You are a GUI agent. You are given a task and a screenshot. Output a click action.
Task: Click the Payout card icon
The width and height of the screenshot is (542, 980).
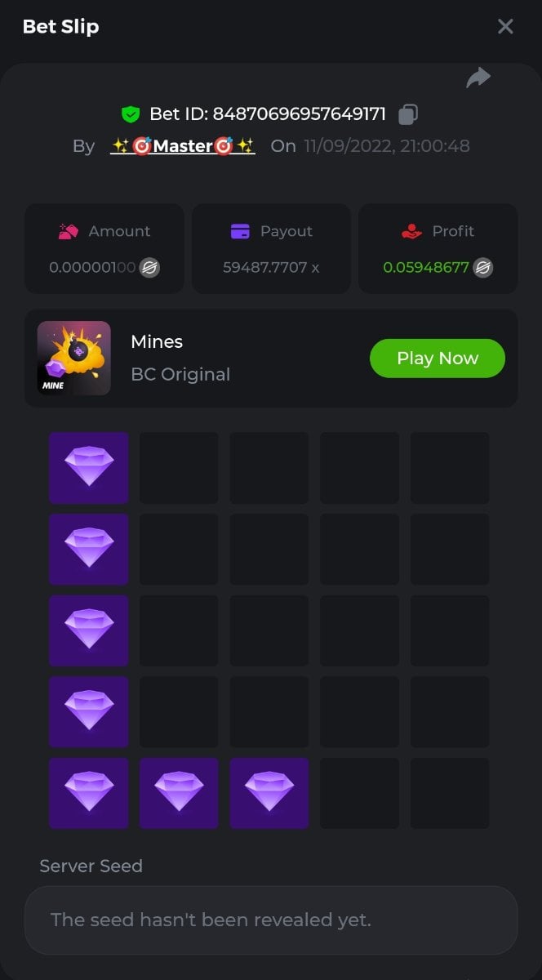coord(240,232)
